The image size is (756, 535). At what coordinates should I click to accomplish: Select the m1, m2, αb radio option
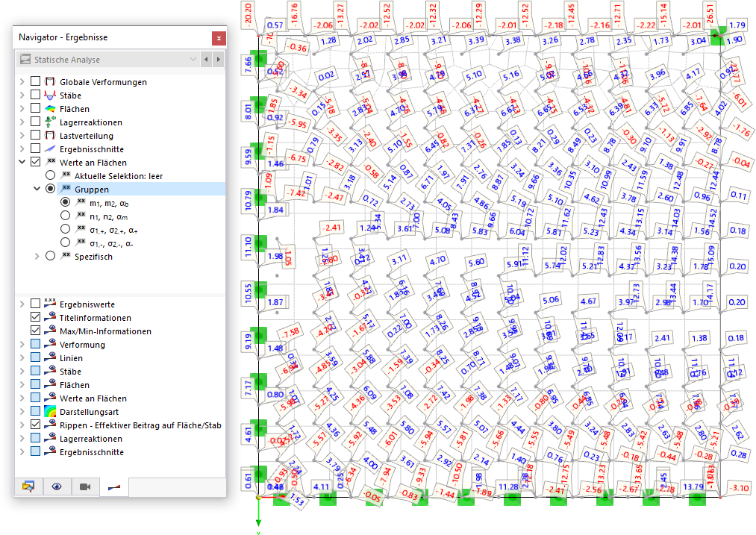click(65, 202)
